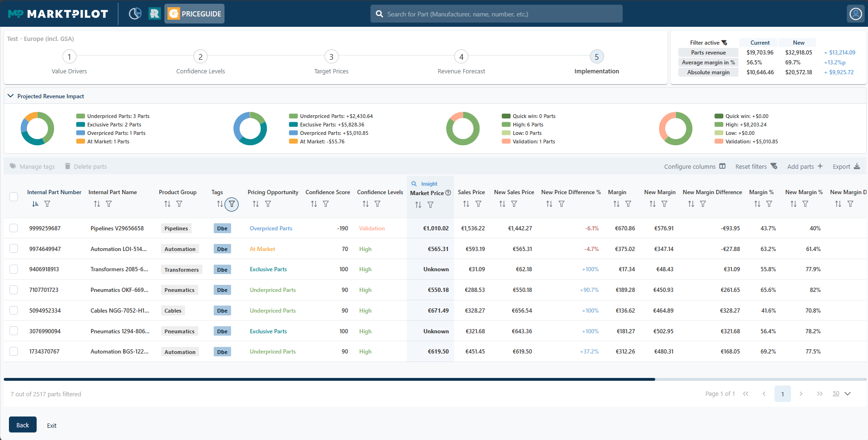
Task: Click the active Tags column filter icon
Action: point(232,204)
